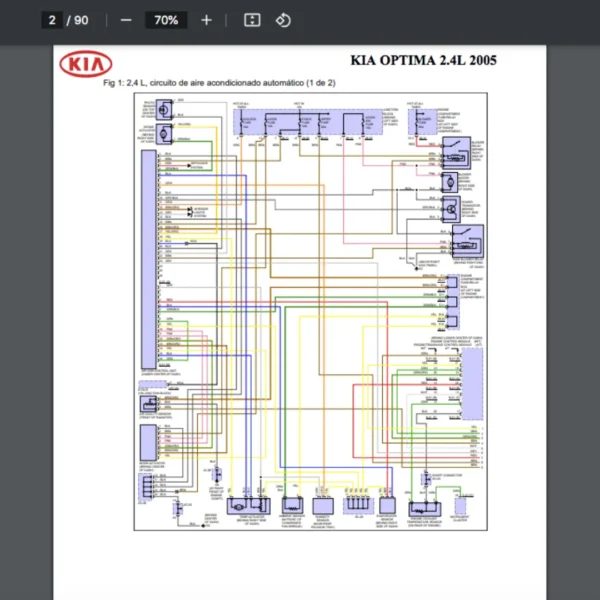Click the 70% zoom level box
This screenshot has width=600, height=600.
click(x=165, y=20)
